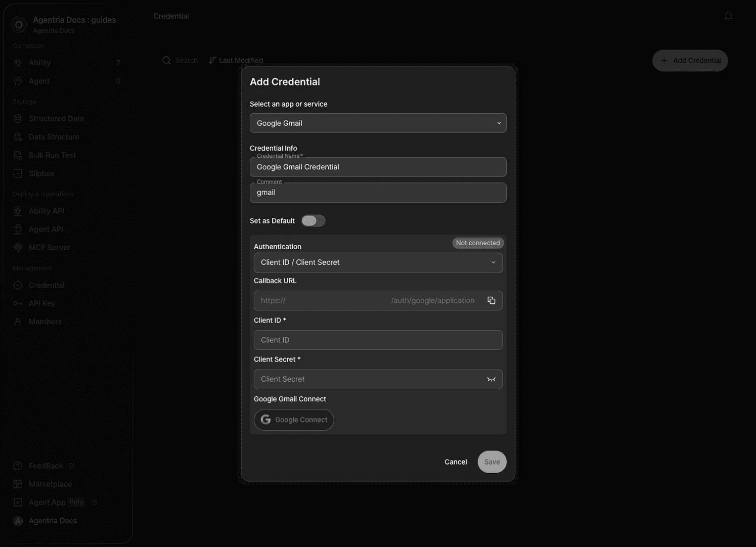
Task: Click the notification bell icon
Action: click(x=728, y=16)
